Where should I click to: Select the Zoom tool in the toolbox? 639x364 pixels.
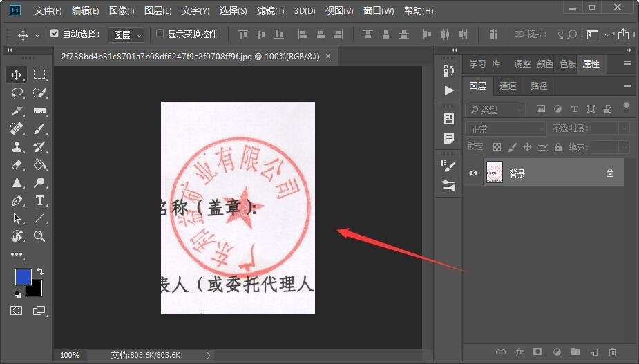click(x=39, y=236)
